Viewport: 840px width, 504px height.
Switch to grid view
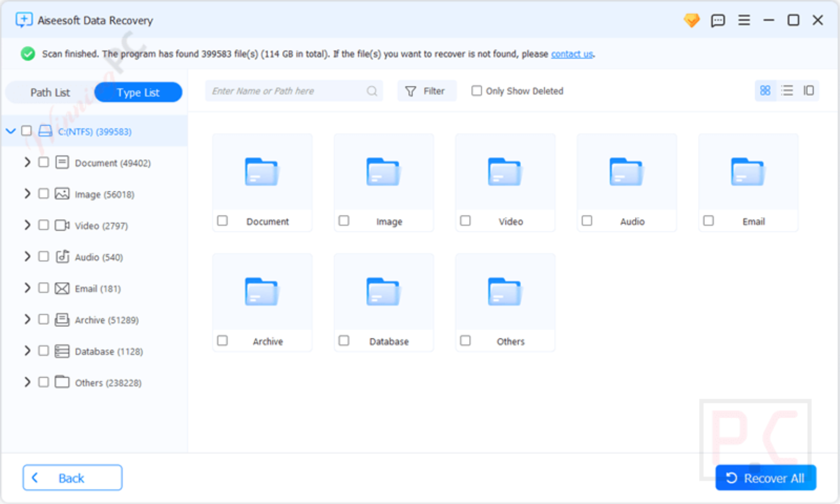point(765,91)
